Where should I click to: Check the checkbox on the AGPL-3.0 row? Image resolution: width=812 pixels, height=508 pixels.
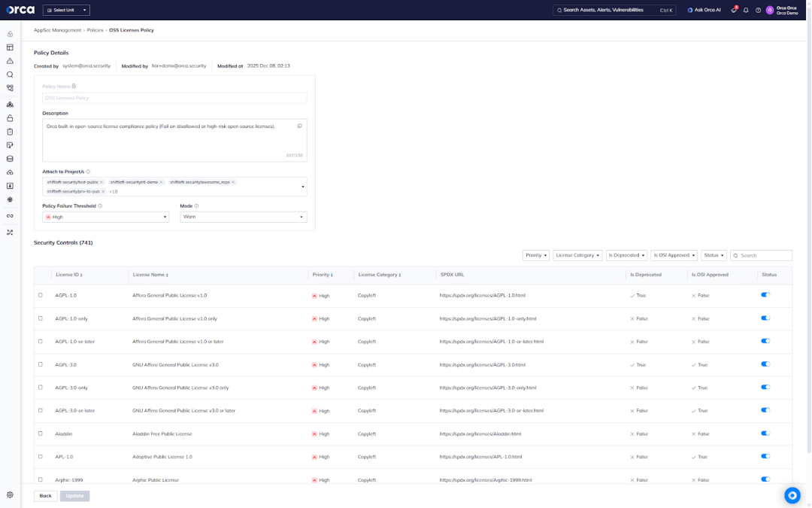(x=41, y=364)
